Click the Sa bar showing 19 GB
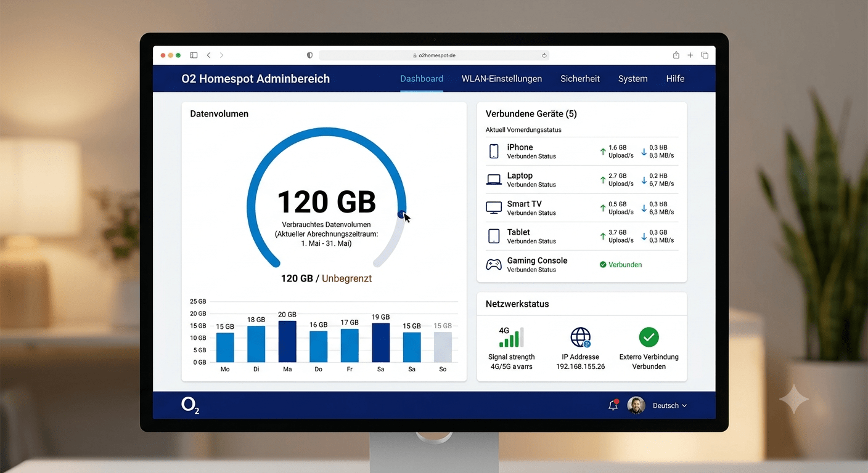Image resolution: width=868 pixels, height=473 pixels. click(x=381, y=342)
